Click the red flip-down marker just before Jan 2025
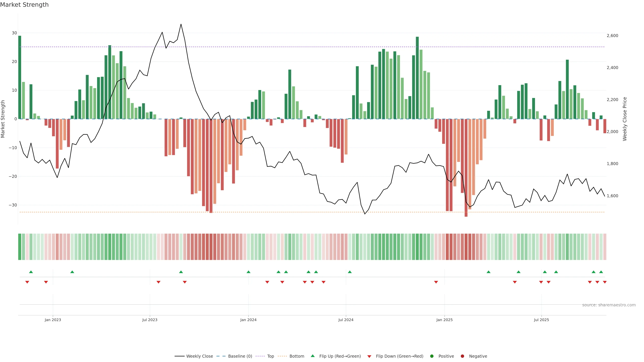Image resolution: width=644 pixels, height=362 pixels. (x=436, y=282)
